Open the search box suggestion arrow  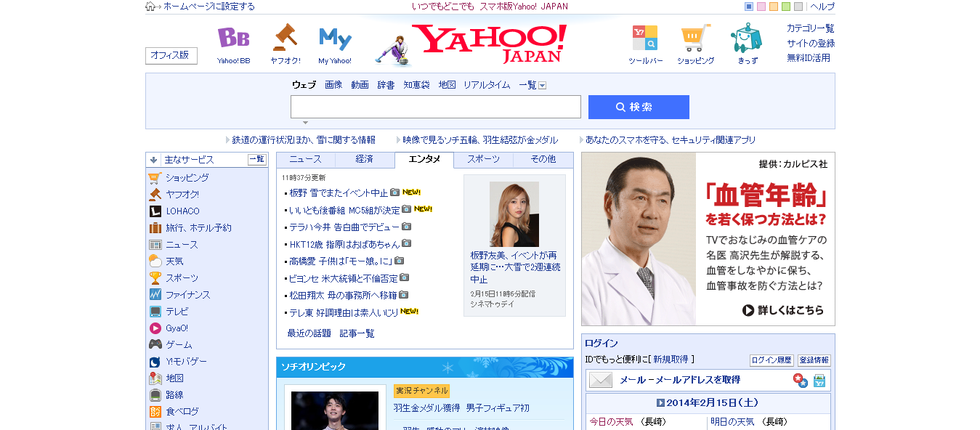coord(305,122)
